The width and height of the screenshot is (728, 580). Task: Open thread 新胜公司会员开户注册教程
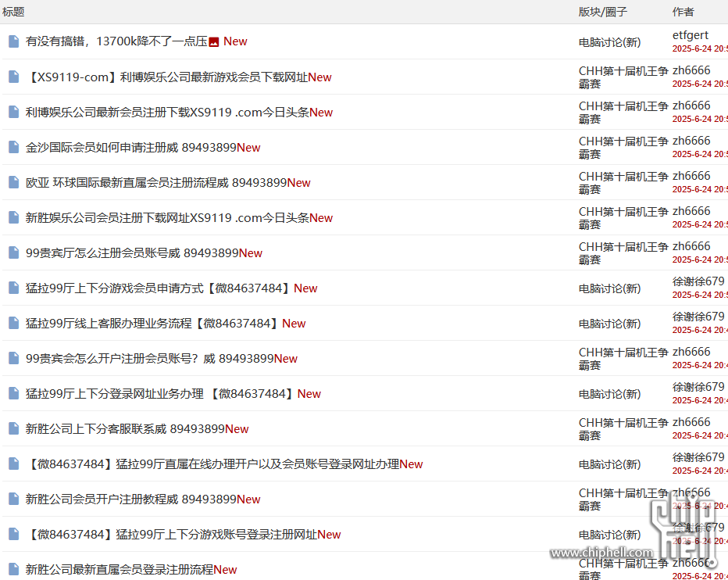[131, 499]
